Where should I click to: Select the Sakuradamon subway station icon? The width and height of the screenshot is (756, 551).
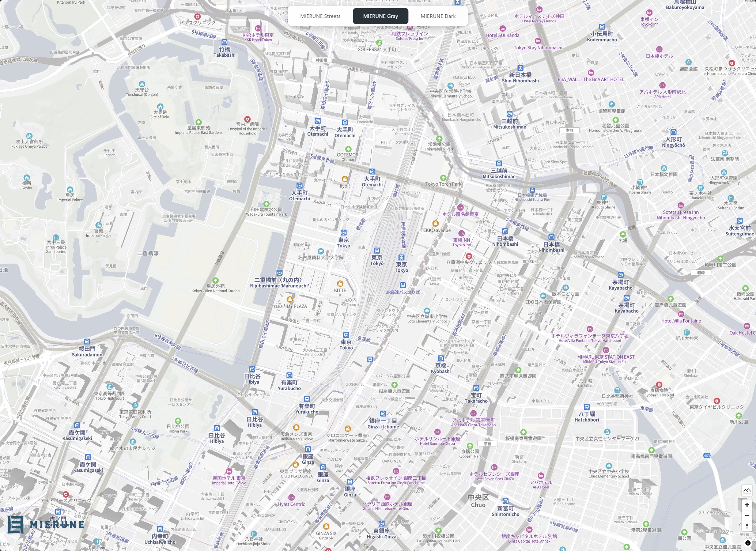[x=87, y=341]
